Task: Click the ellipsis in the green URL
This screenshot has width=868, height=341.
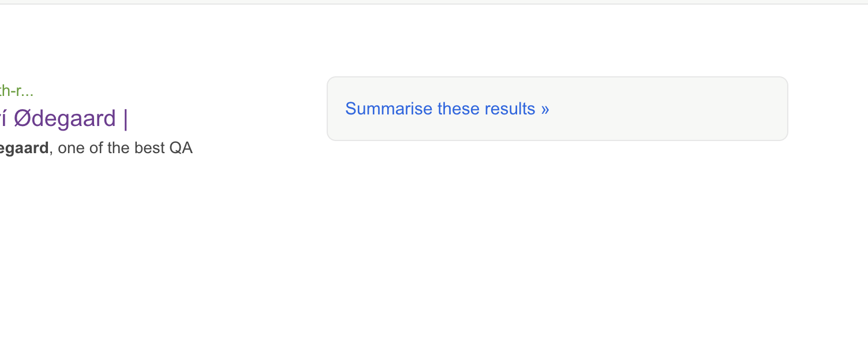Action: coord(27,91)
